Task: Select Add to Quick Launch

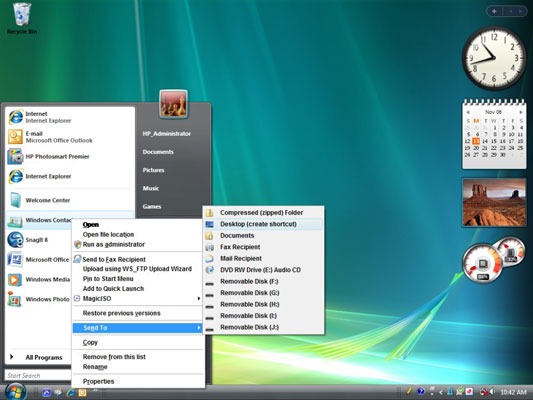Action: point(138,289)
